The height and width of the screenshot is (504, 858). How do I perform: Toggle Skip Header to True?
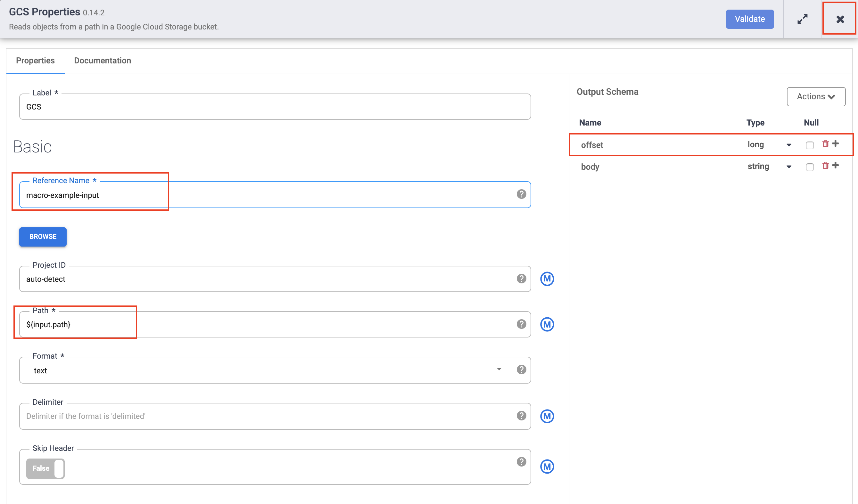tap(45, 468)
